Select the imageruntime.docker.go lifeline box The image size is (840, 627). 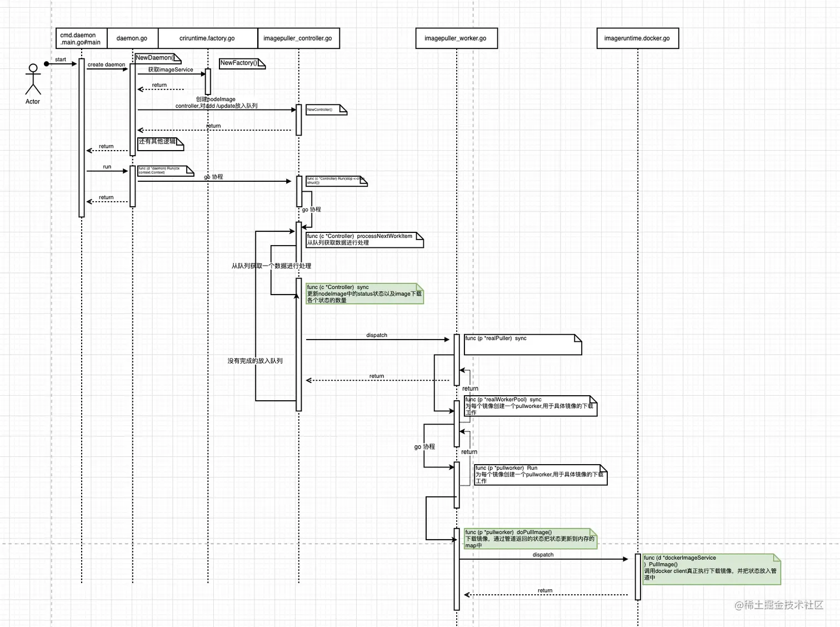click(x=637, y=38)
